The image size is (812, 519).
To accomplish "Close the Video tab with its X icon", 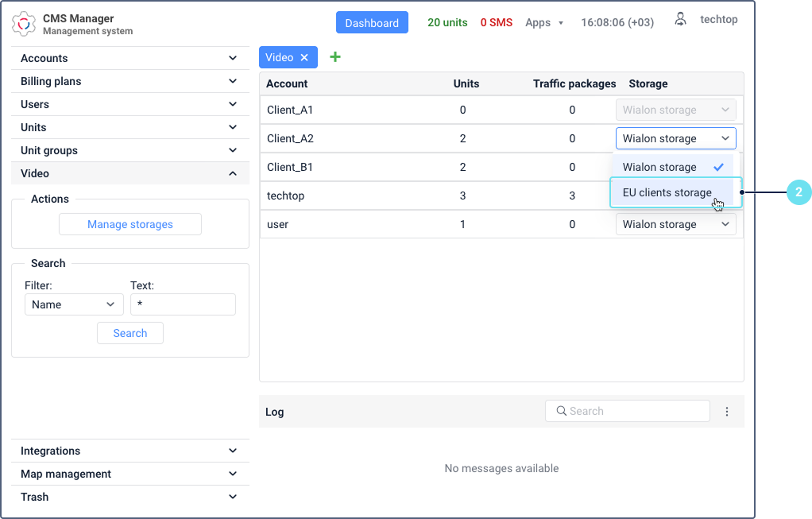I will point(304,57).
